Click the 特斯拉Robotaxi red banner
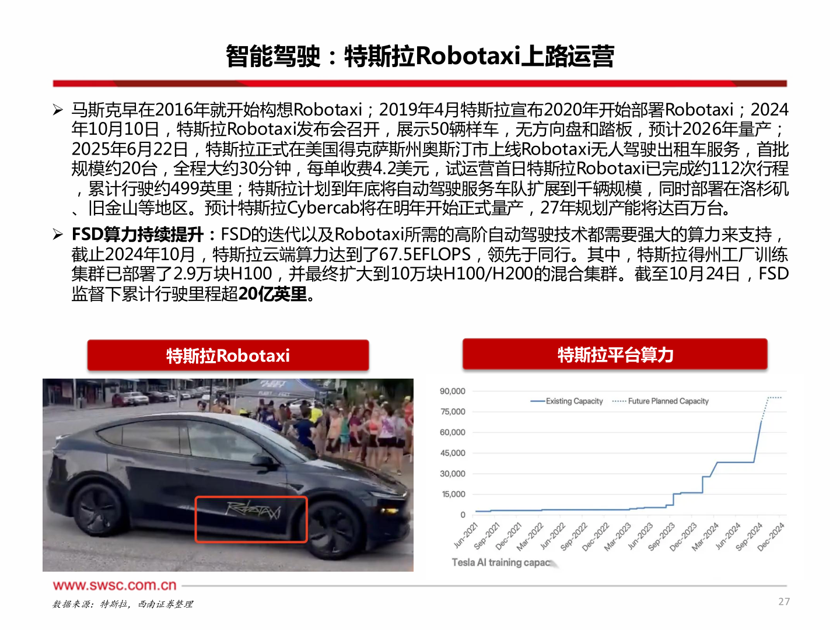 point(228,355)
